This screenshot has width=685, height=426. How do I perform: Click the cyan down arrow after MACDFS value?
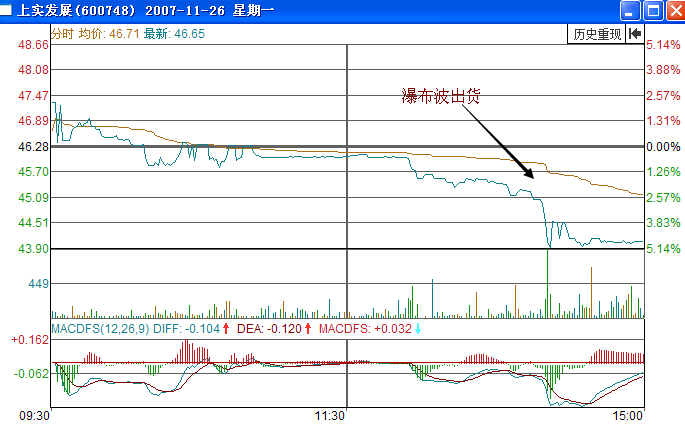[418, 328]
